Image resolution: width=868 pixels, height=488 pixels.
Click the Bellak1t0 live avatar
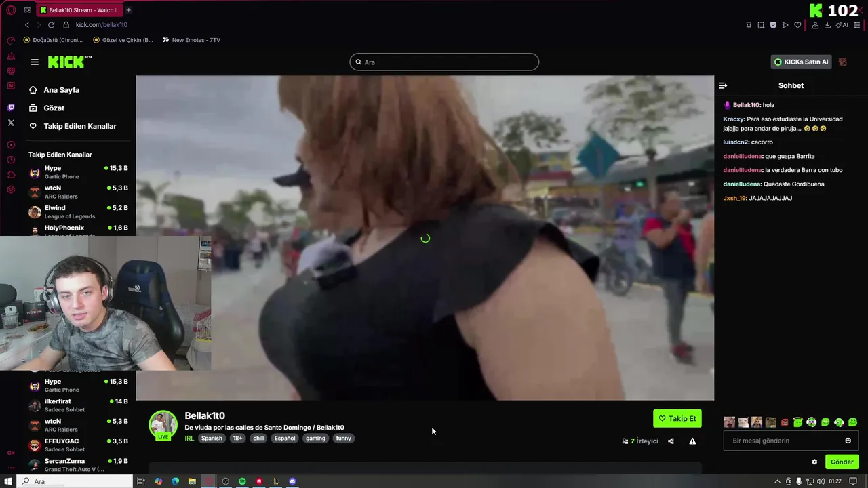(x=163, y=425)
